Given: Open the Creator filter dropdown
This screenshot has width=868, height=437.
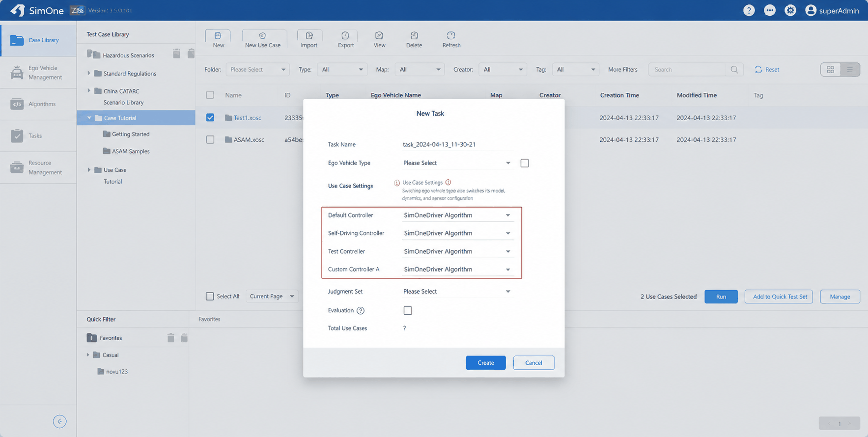Looking at the screenshot, I should [x=503, y=70].
